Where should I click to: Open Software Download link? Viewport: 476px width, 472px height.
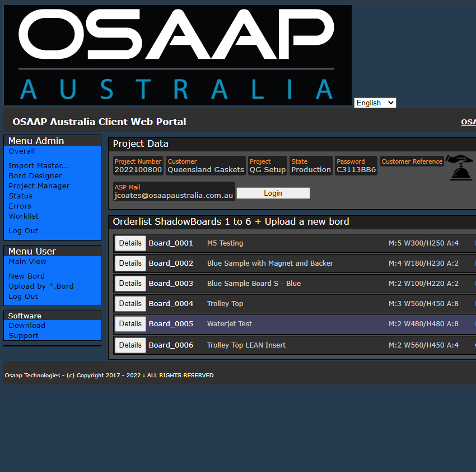pyautogui.click(x=27, y=325)
